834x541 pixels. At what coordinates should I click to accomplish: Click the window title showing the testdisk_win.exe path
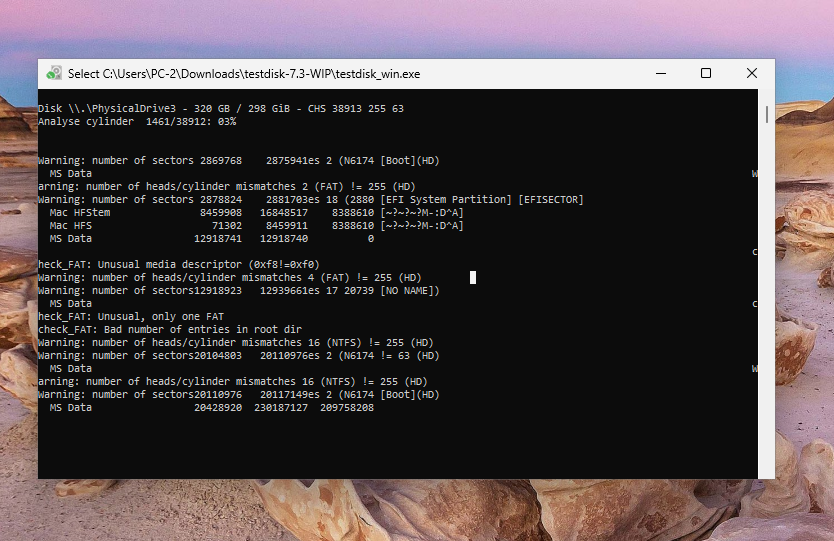point(243,73)
